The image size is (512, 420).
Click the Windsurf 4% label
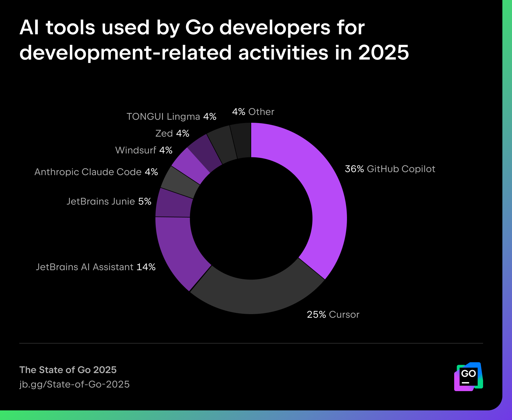click(144, 150)
